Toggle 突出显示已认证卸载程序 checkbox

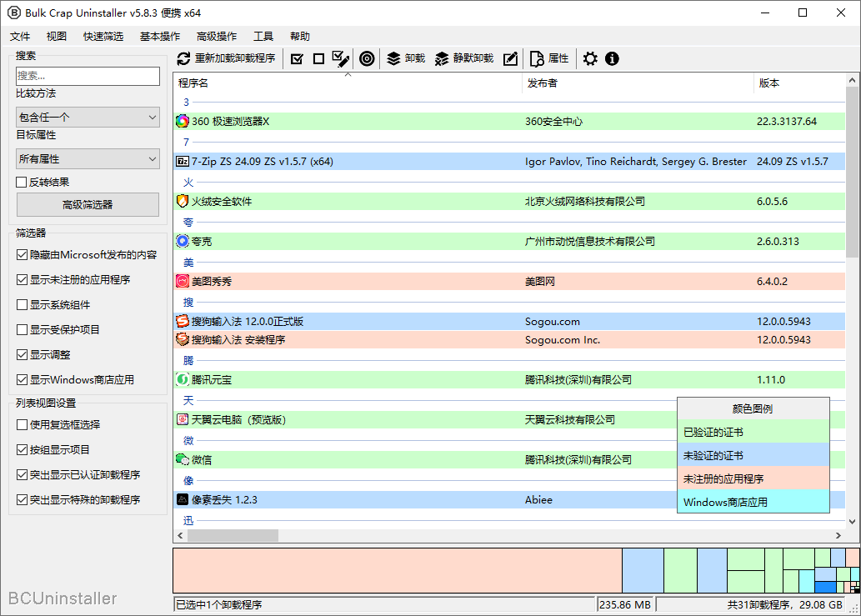click(x=22, y=475)
